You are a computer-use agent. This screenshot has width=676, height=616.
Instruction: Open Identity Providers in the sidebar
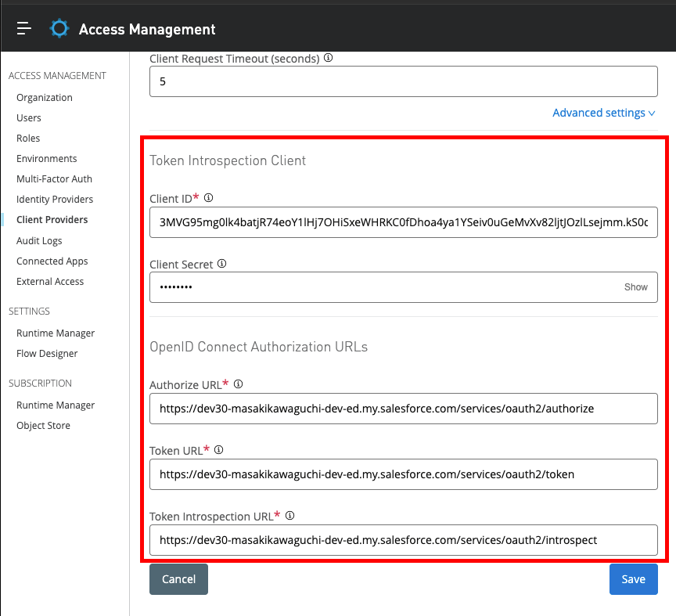click(55, 200)
